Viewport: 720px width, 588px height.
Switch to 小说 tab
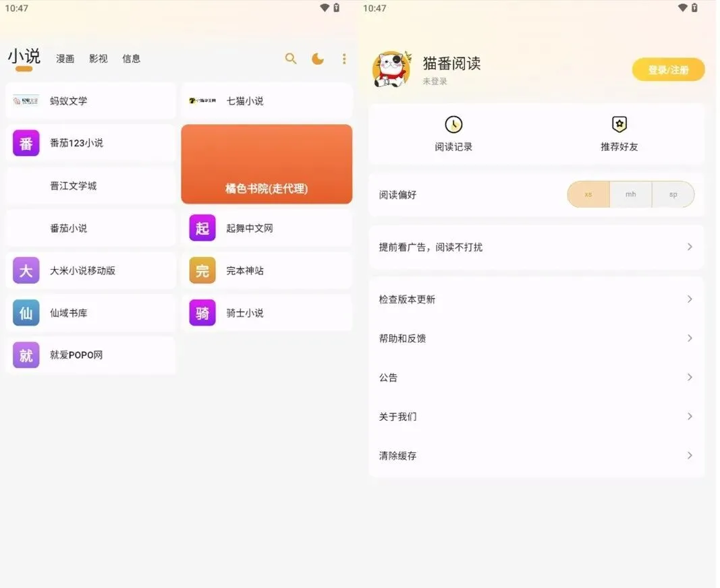pyautogui.click(x=24, y=57)
